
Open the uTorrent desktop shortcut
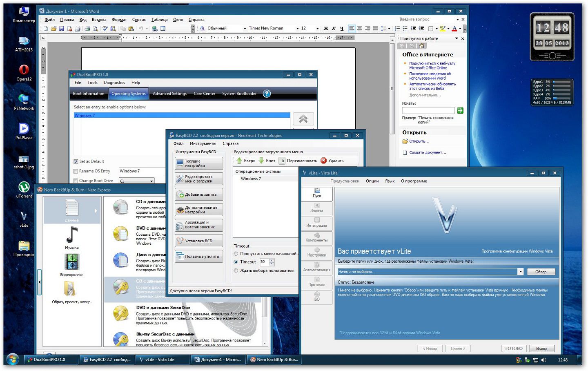24,189
